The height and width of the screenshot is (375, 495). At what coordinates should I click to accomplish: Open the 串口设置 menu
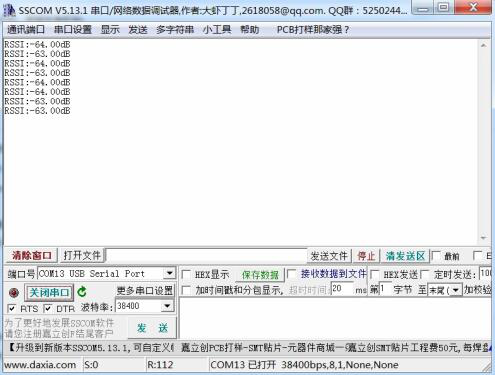point(73,30)
